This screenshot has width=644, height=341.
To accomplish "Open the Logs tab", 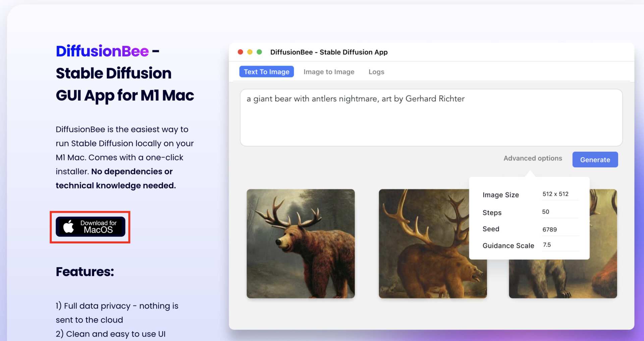I will [x=376, y=71].
